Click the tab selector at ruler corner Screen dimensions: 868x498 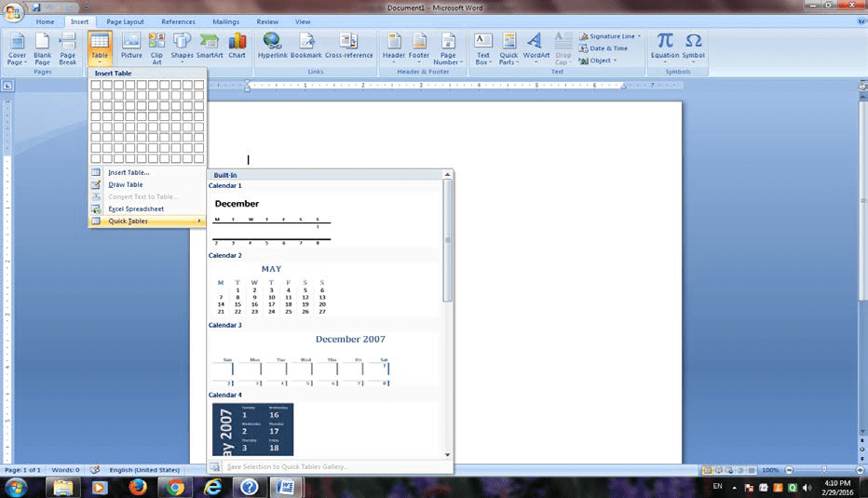pos(7,86)
